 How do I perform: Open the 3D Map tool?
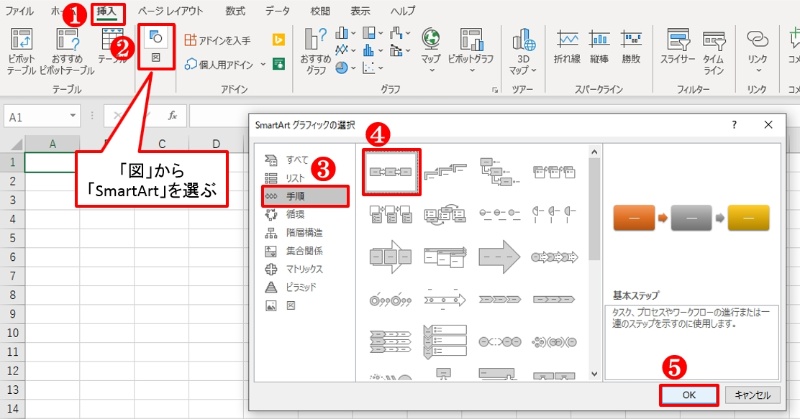522,49
